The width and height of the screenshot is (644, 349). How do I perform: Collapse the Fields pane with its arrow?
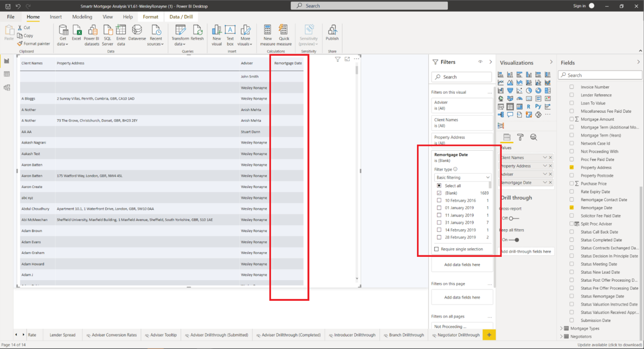pos(638,62)
